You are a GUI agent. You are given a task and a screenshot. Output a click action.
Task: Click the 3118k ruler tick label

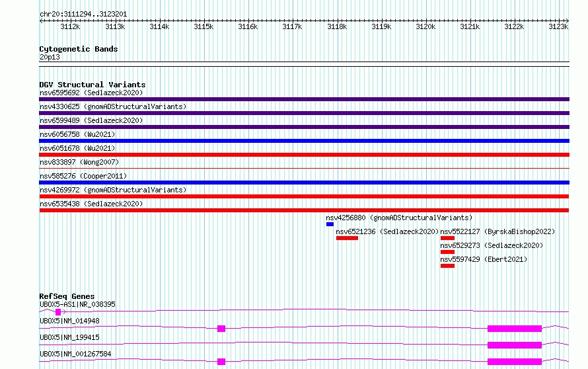pos(337,26)
